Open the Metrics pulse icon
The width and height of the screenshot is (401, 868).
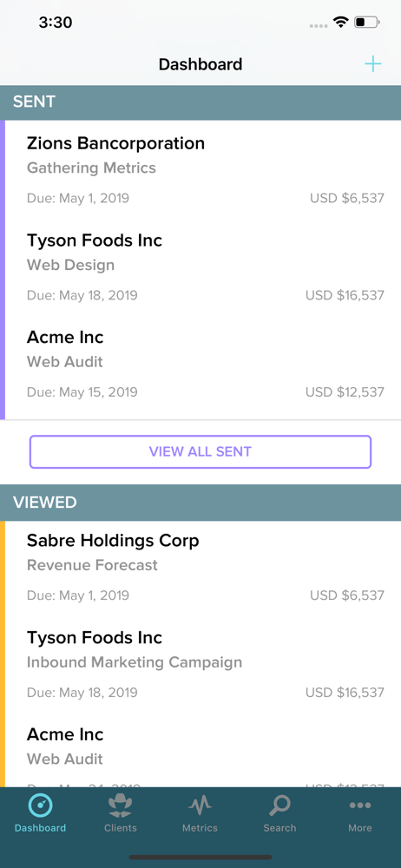coord(200,805)
